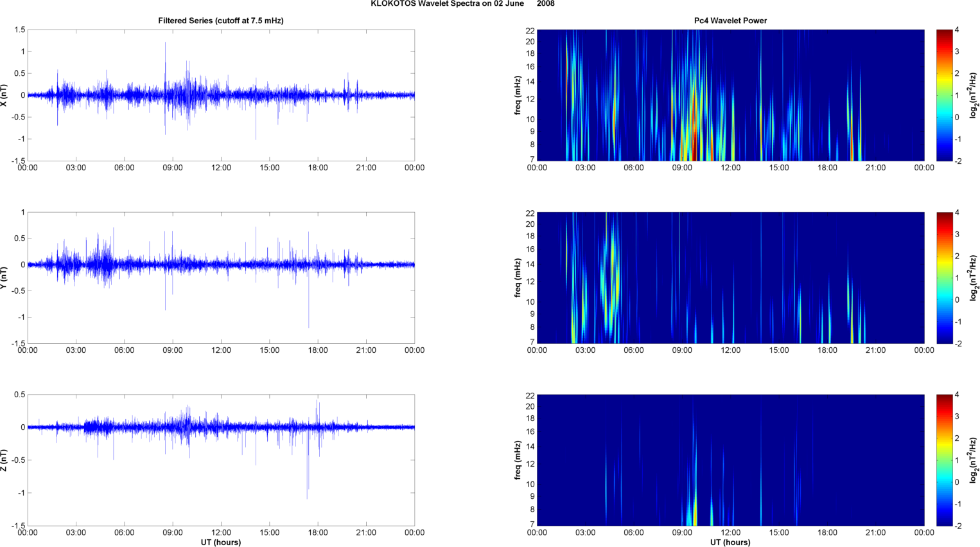Select the Z component filtered time series plot
This screenshot has width=980, height=547.
point(221,460)
